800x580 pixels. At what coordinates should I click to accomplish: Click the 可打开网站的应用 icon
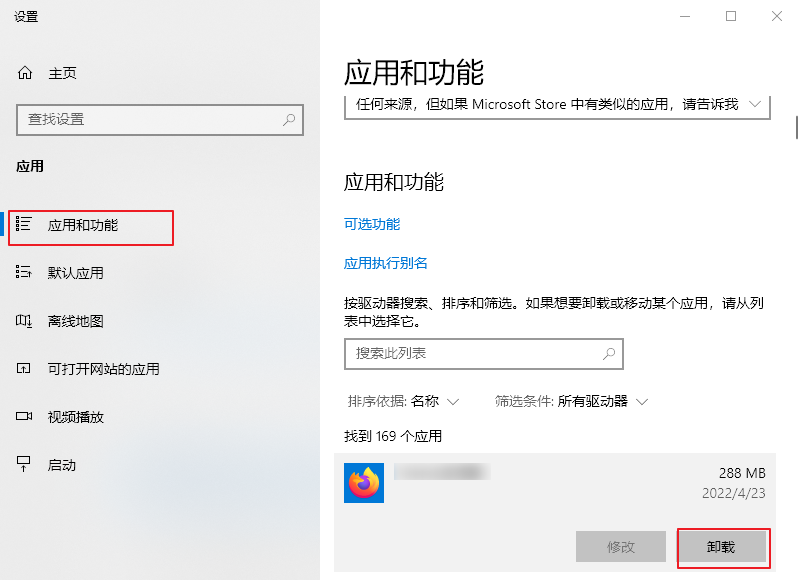click(x=23, y=368)
